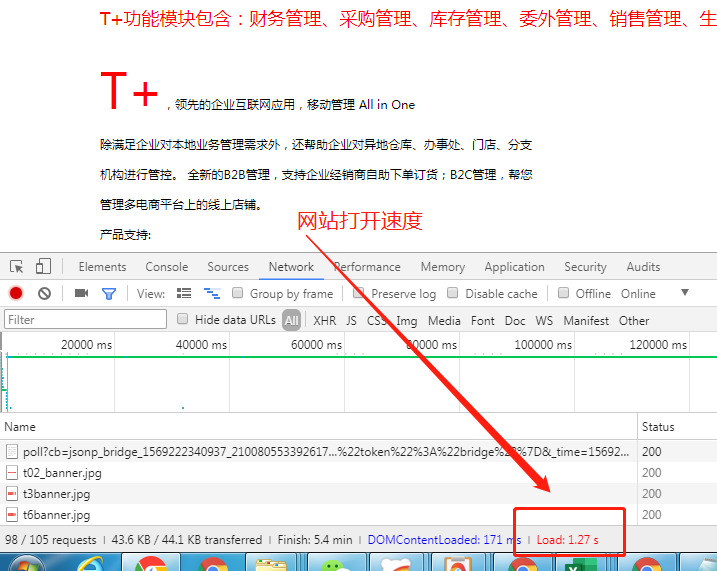Go to the Security tab
The image size is (717, 571).
(585, 267)
